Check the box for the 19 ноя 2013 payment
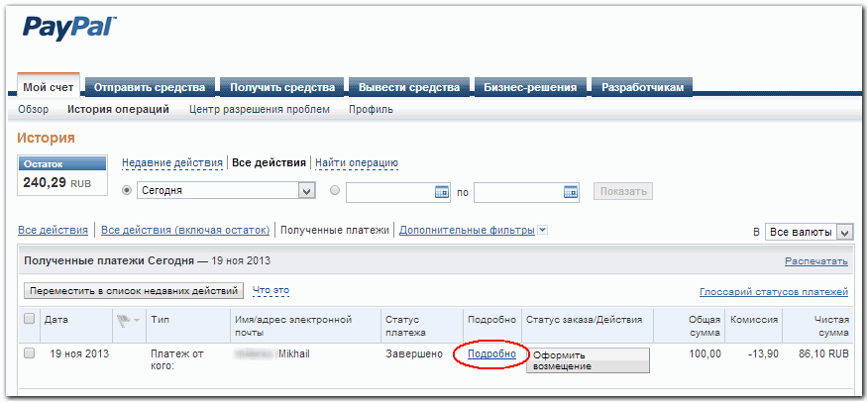 pos(30,353)
